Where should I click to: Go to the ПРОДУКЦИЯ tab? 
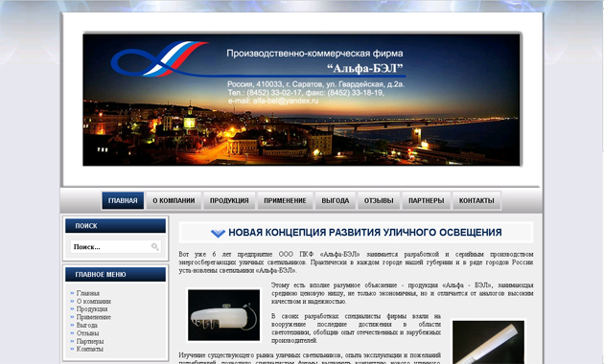pyautogui.click(x=229, y=200)
